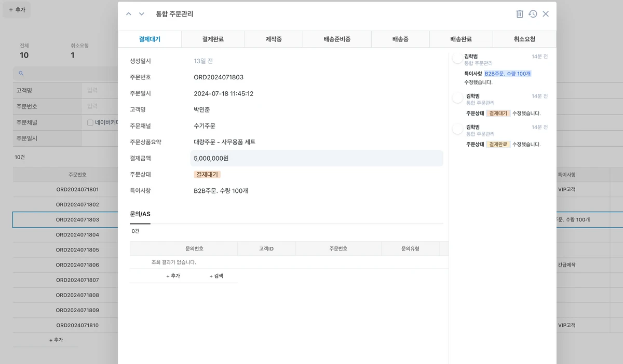Viewport: 623px width, 364px height.
Task: Select the 취소요청 1 summary count
Action: click(x=80, y=51)
